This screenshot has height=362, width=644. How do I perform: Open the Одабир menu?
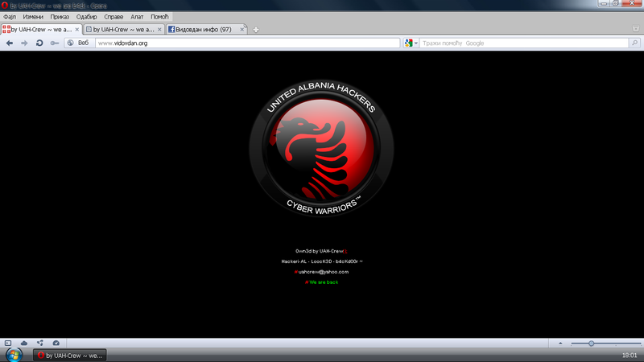pyautogui.click(x=86, y=17)
